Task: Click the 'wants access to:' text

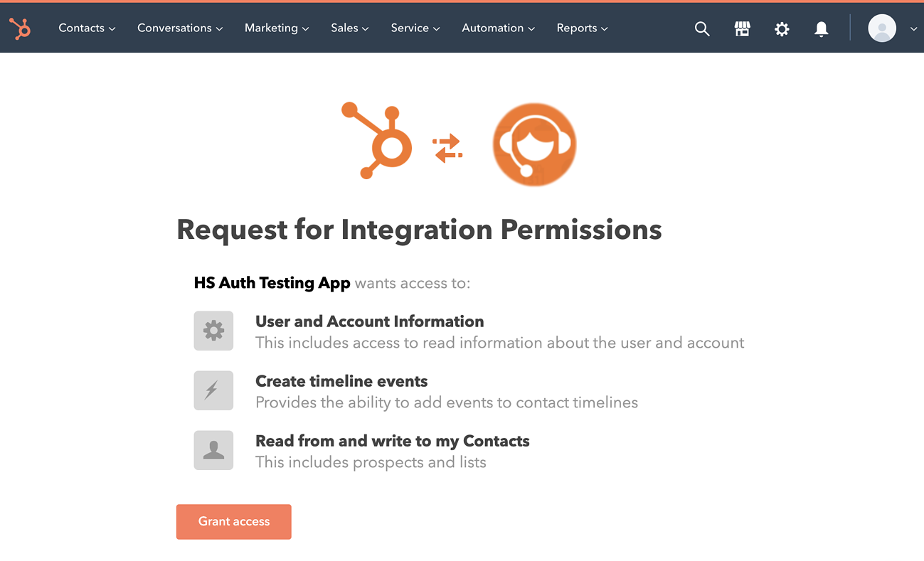Action: click(413, 283)
